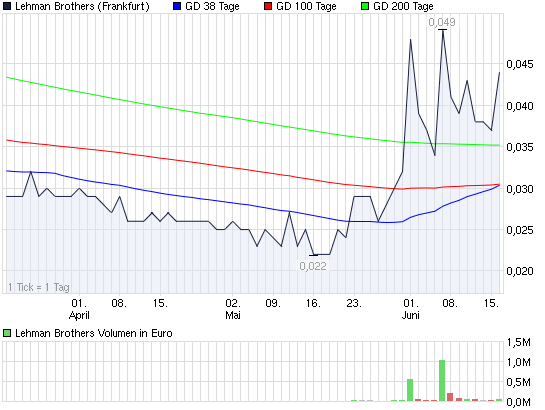Click the 'Lehman Brothers Volumen in Euro' label
The height and width of the screenshot is (410, 545).
coord(94,333)
